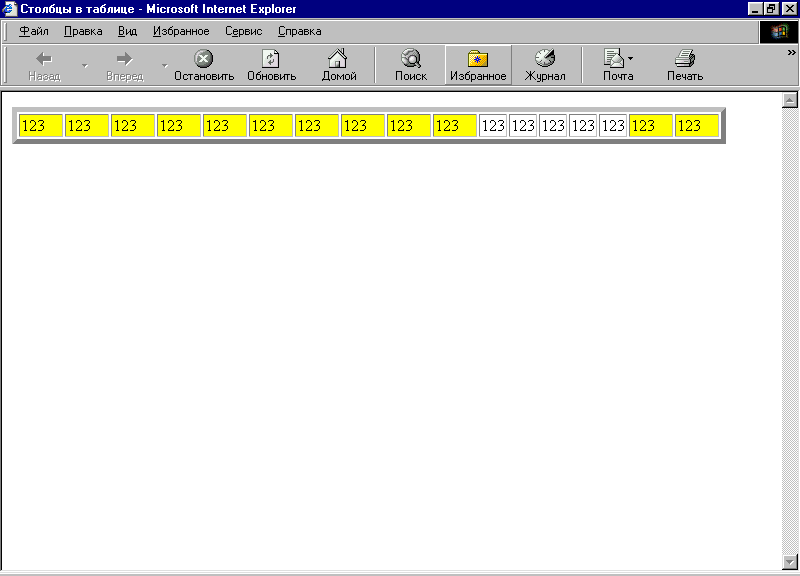
Task: Click the Вперед forward arrow icon
Action: [124, 59]
